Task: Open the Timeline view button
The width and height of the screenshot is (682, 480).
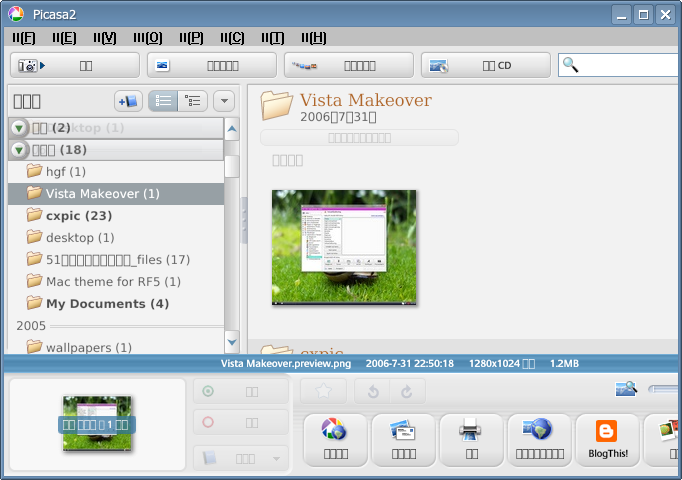Action: click(348, 65)
